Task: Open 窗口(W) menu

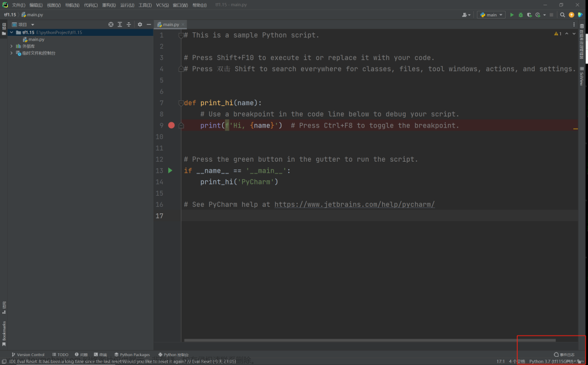Action: [181, 5]
